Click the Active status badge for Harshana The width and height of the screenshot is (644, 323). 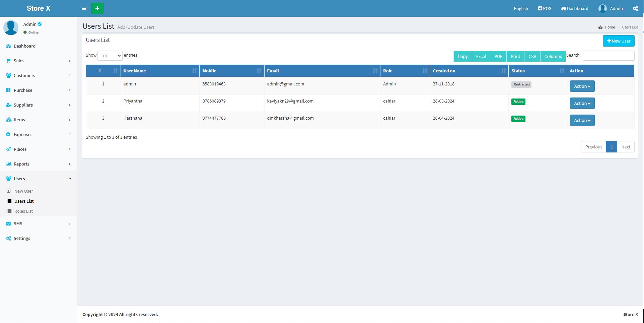pyautogui.click(x=518, y=119)
